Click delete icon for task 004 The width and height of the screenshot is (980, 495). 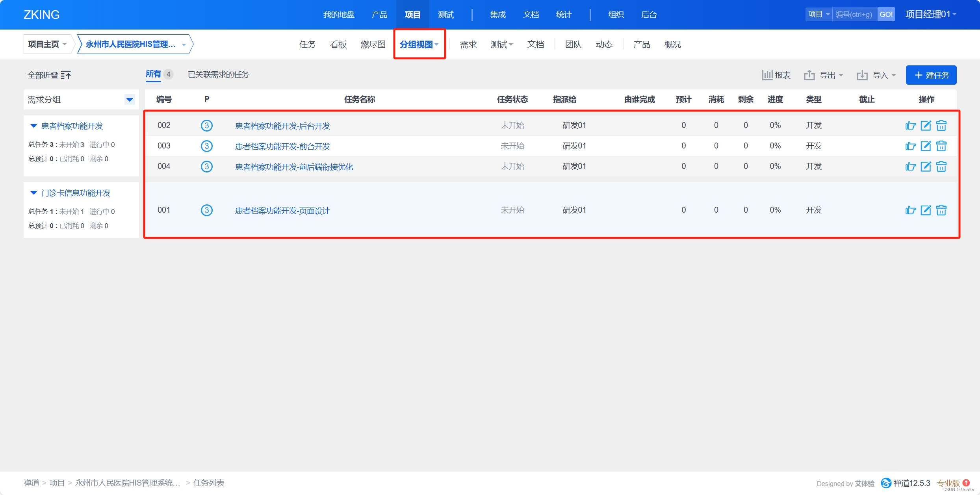pyautogui.click(x=941, y=167)
